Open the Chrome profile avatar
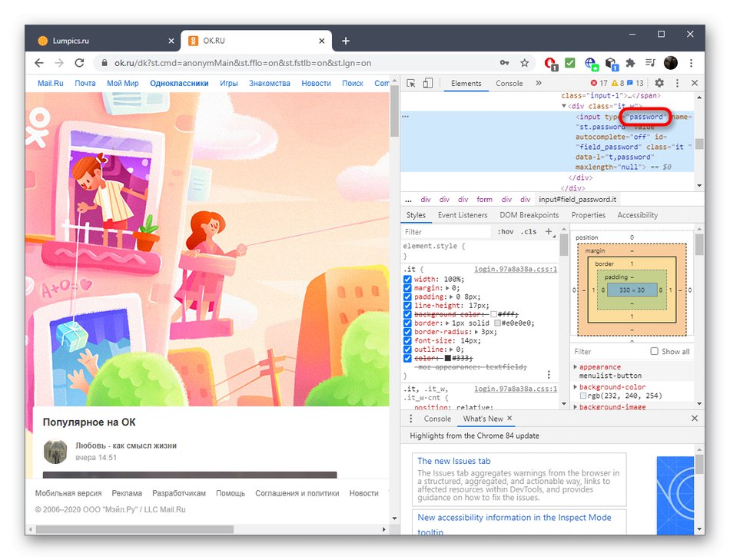This screenshot has width=730, height=560. coord(670,63)
